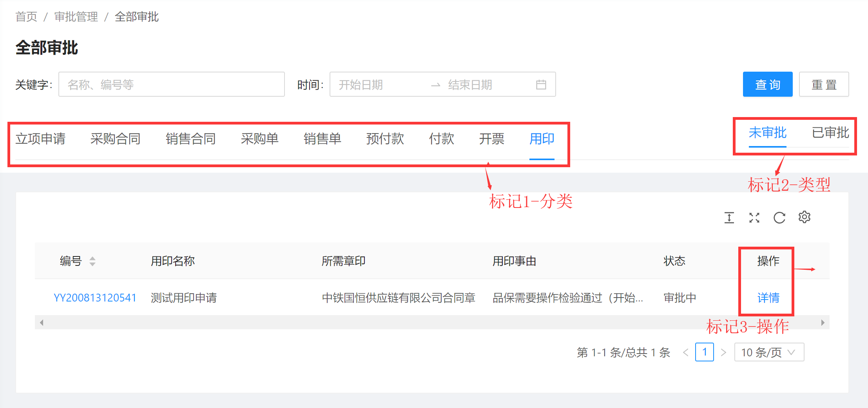The height and width of the screenshot is (408, 868).
Task: Open the 10 条/页 page size dropdown
Action: (x=769, y=352)
